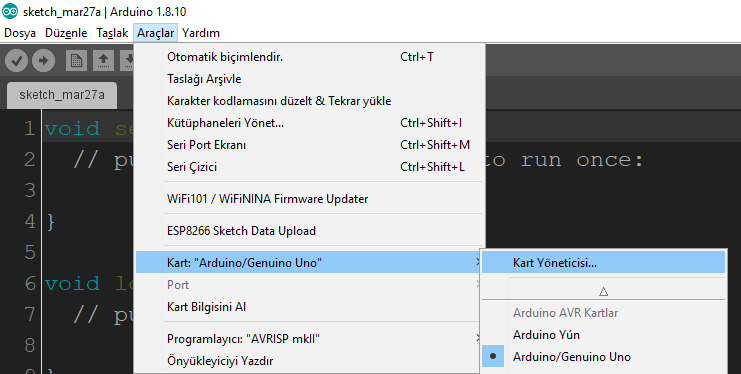Select the Arduino Yún board
Screen dimensions: 741x374
click(603, 335)
